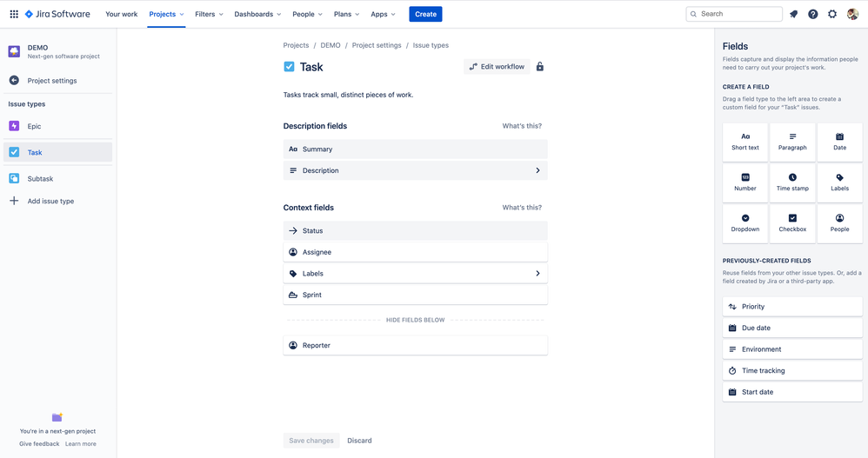Select the Dropdown field type
Screen dimensions: 868x458
tap(745, 224)
